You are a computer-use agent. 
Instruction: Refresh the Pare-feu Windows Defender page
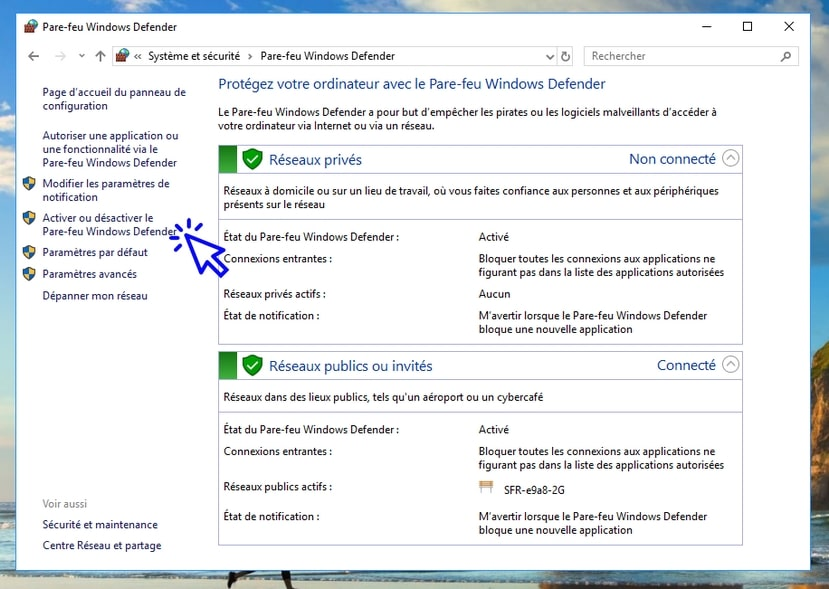pos(566,56)
